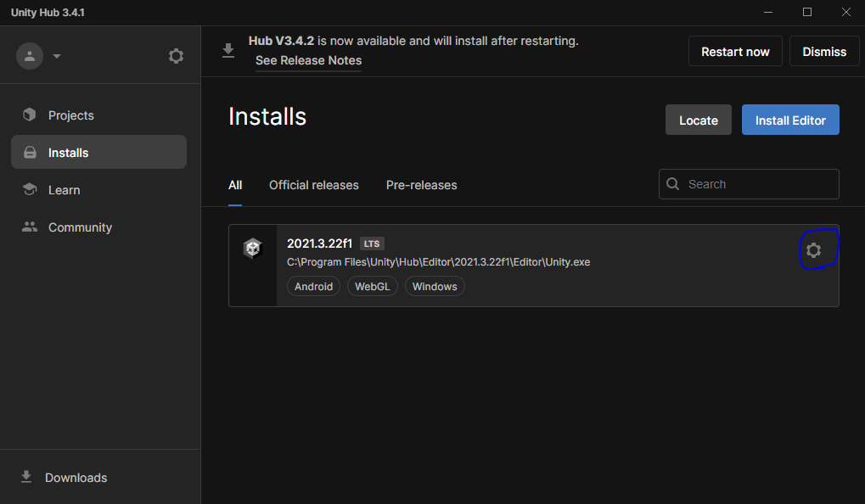The image size is (865, 504).
Task: Minimize the Unity Hub window
Action: click(x=768, y=12)
